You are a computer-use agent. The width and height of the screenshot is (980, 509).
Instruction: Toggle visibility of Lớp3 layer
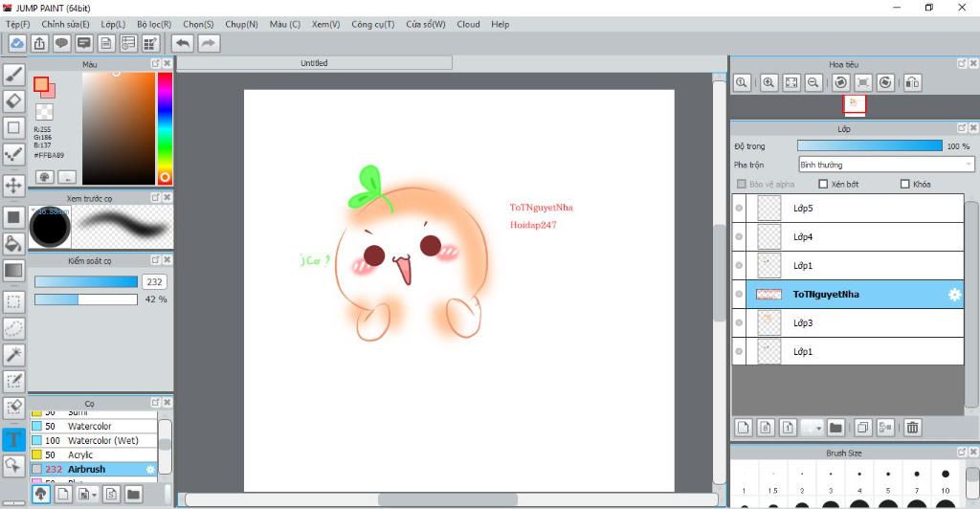click(x=740, y=322)
